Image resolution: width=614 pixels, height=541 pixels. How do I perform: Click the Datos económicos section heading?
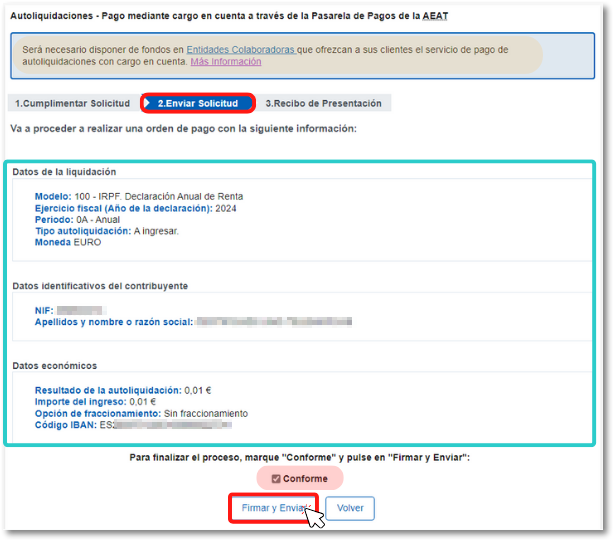(x=55, y=366)
